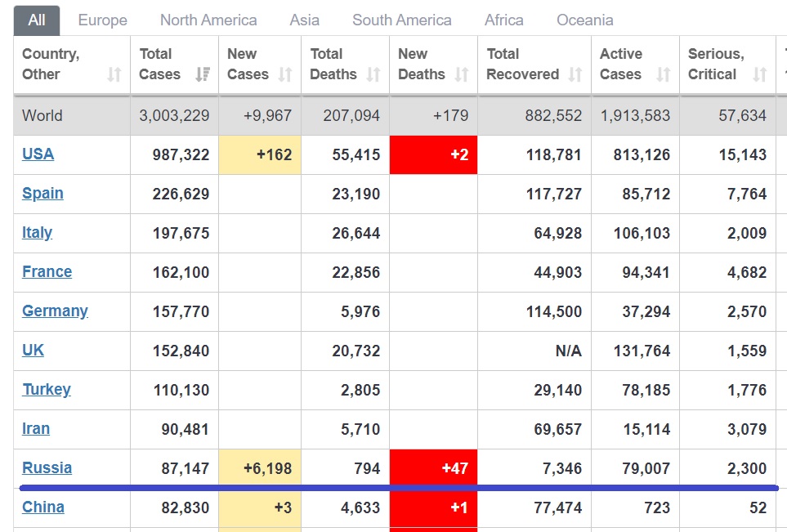Image resolution: width=787 pixels, height=532 pixels.
Task: Open the Russia country link
Action: point(47,467)
